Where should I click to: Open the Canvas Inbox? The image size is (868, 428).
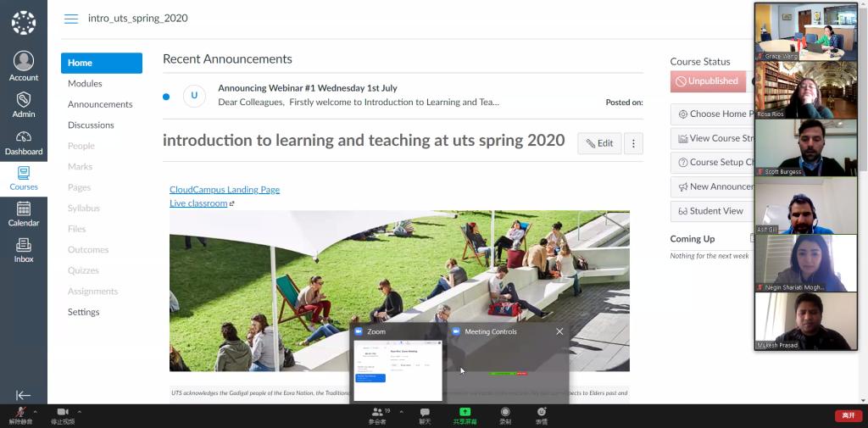pos(24,250)
